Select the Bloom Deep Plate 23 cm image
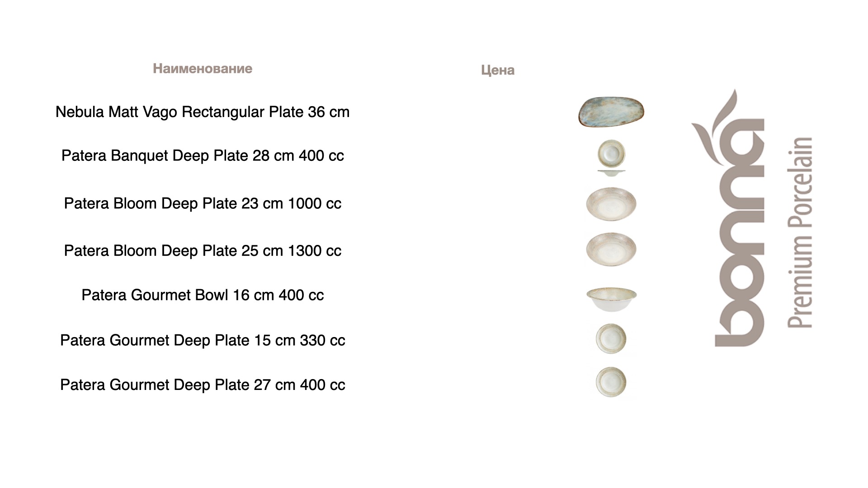The width and height of the screenshot is (868, 488). pos(611,204)
